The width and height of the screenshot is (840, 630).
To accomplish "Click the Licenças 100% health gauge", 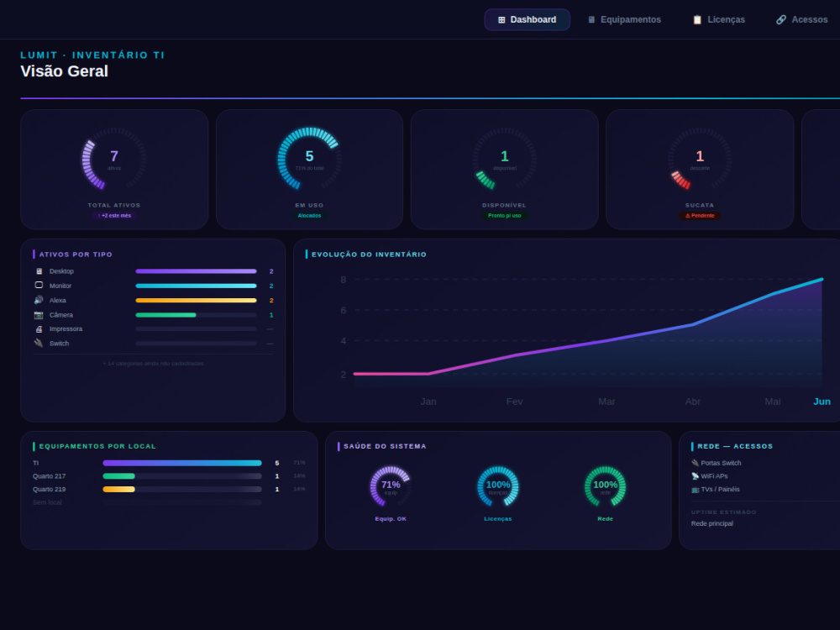I will click(497, 486).
